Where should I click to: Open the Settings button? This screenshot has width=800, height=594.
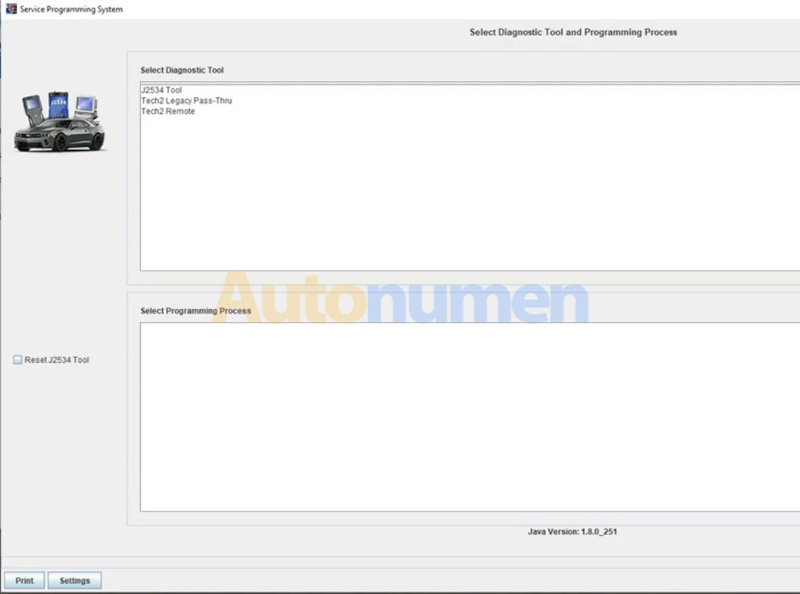pyautogui.click(x=75, y=580)
